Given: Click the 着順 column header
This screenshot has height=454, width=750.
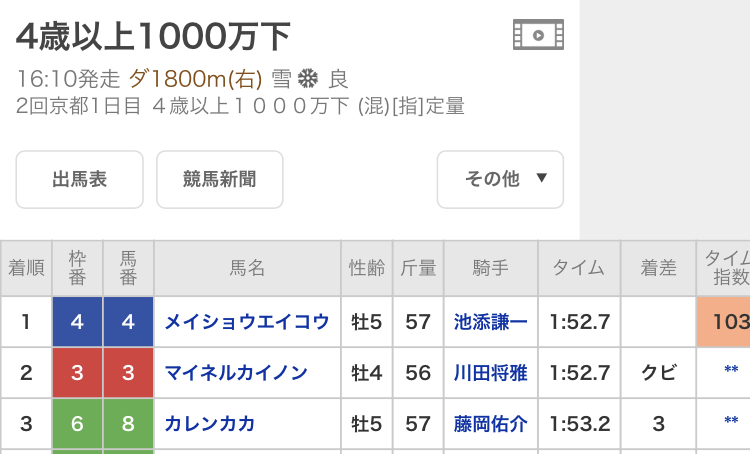Looking at the screenshot, I should click(26, 268).
